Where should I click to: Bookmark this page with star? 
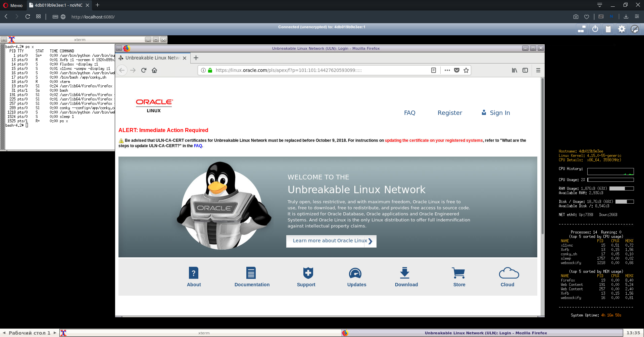coord(466,70)
